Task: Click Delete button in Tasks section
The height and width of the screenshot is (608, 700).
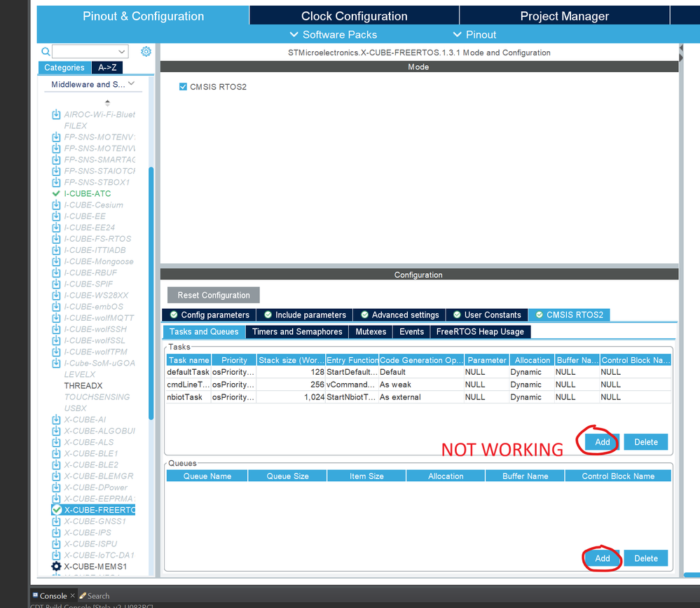Action: point(645,442)
